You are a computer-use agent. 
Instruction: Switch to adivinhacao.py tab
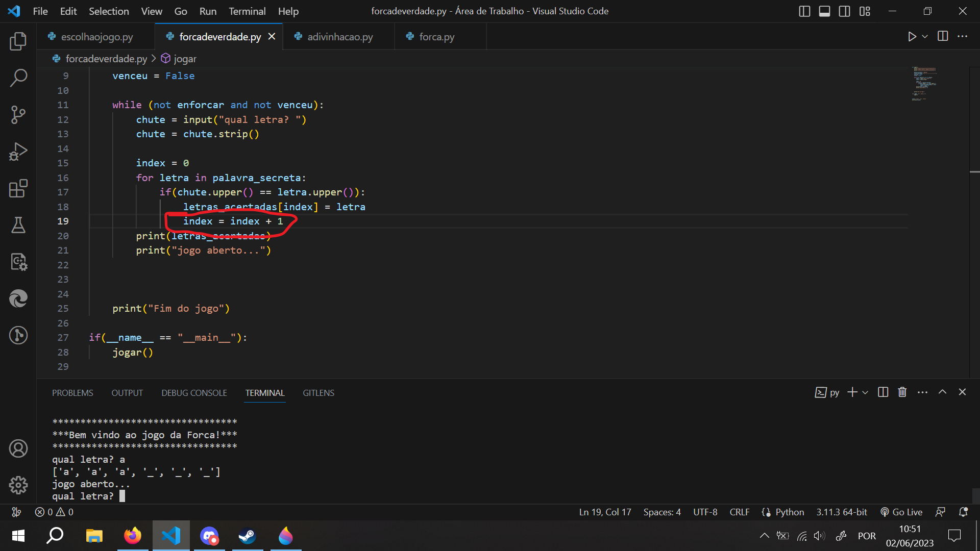click(x=340, y=37)
